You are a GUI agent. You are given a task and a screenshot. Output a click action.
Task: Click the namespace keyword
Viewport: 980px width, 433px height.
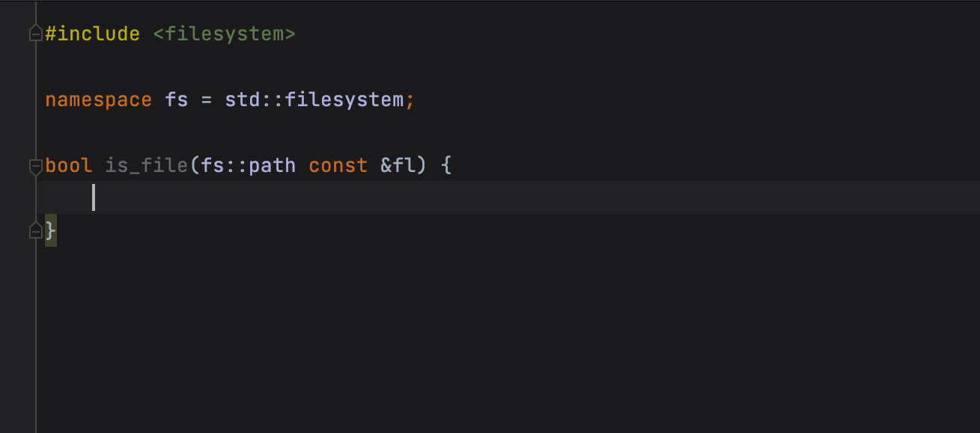tap(98, 99)
